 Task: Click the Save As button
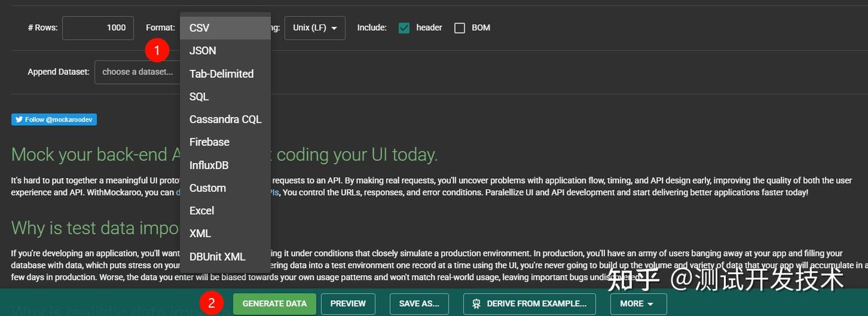(x=419, y=304)
